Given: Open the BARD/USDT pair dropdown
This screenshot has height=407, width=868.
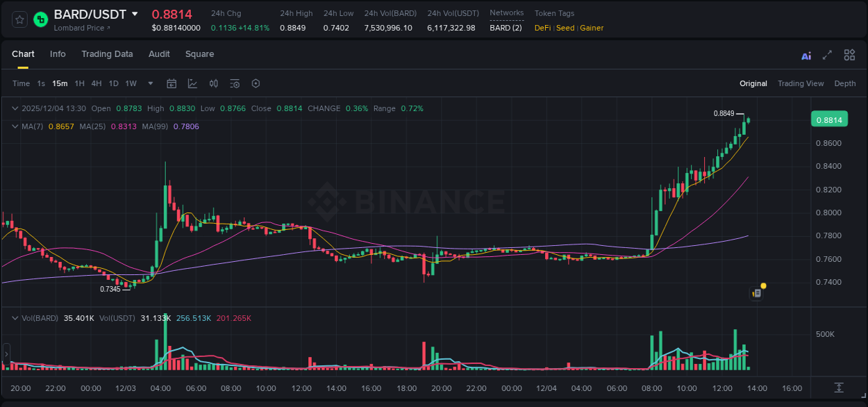Looking at the screenshot, I should (x=136, y=13).
